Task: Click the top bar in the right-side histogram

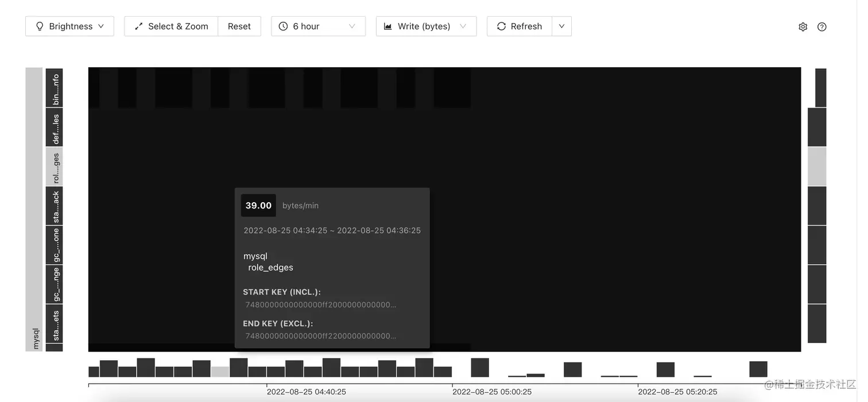Action: [821, 88]
